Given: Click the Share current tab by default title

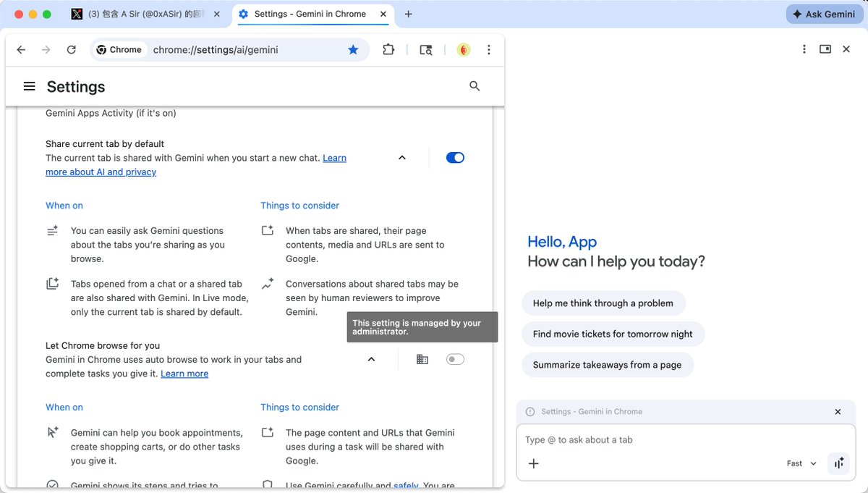Looking at the screenshot, I should pos(105,144).
